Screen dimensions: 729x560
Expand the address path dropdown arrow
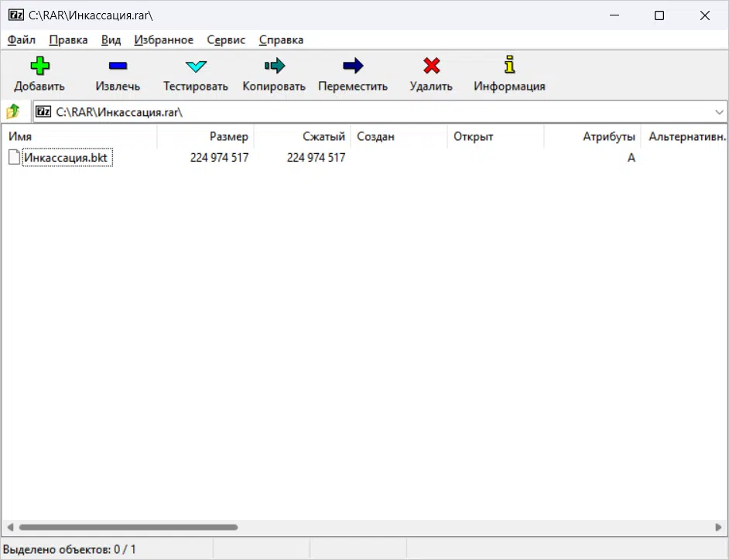[719, 112]
